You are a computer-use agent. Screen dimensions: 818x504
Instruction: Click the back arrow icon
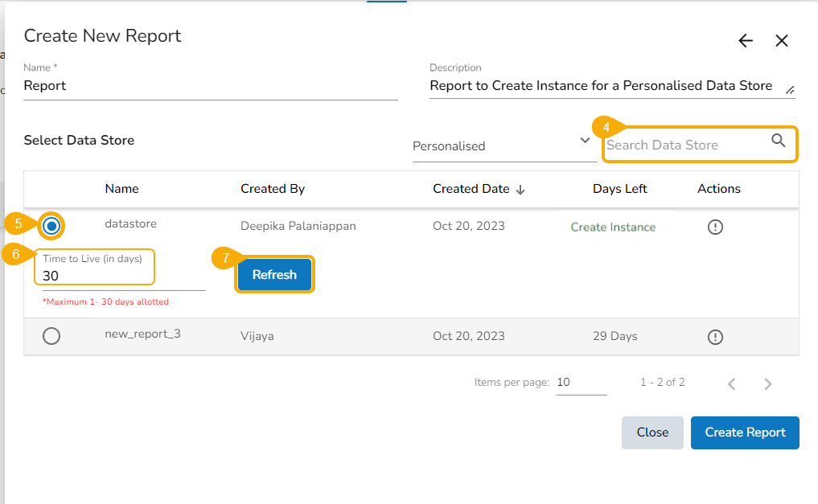coord(746,41)
